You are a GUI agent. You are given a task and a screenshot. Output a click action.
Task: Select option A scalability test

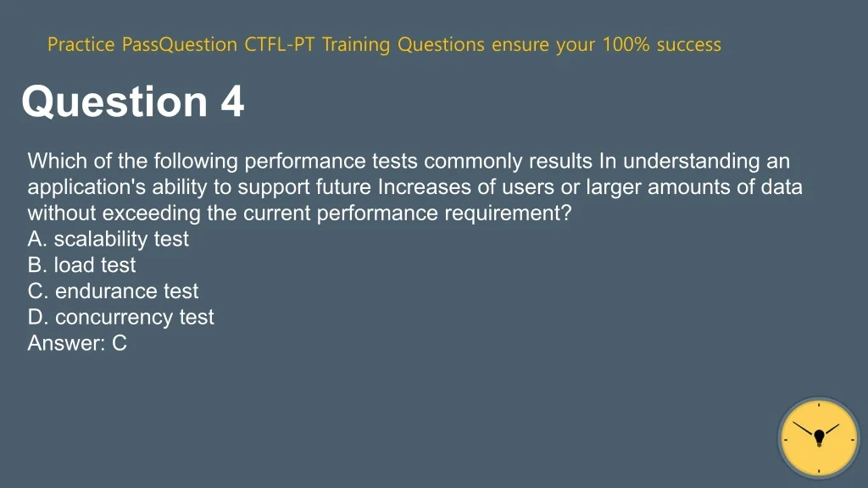click(x=108, y=239)
